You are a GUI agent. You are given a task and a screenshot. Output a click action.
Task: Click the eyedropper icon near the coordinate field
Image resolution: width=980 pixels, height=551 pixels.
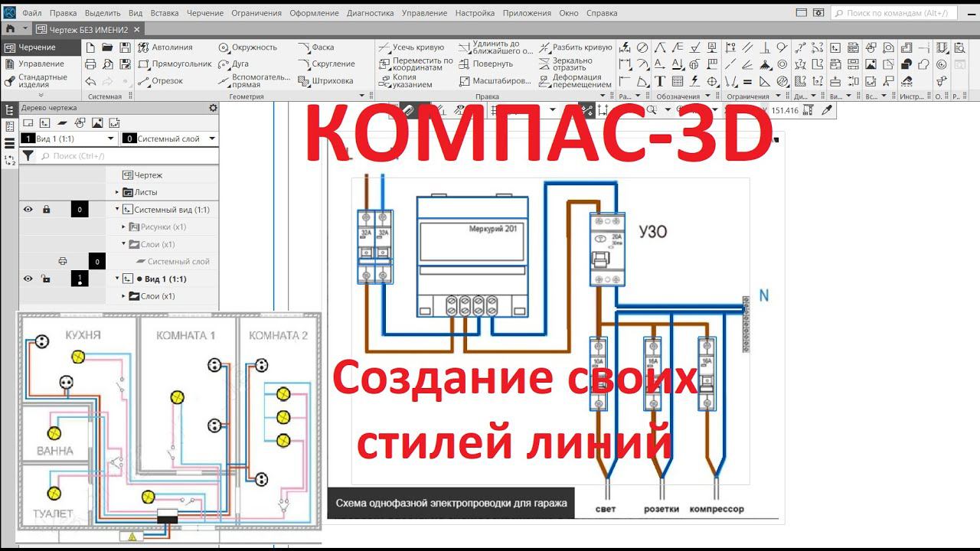click(x=826, y=110)
